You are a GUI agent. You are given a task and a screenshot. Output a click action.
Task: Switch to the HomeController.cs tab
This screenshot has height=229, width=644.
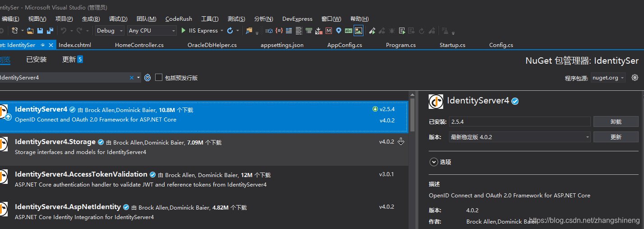139,45
